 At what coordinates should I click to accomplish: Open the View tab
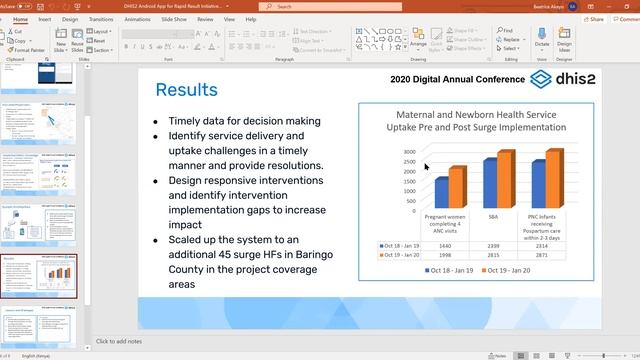tap(229, 19)
